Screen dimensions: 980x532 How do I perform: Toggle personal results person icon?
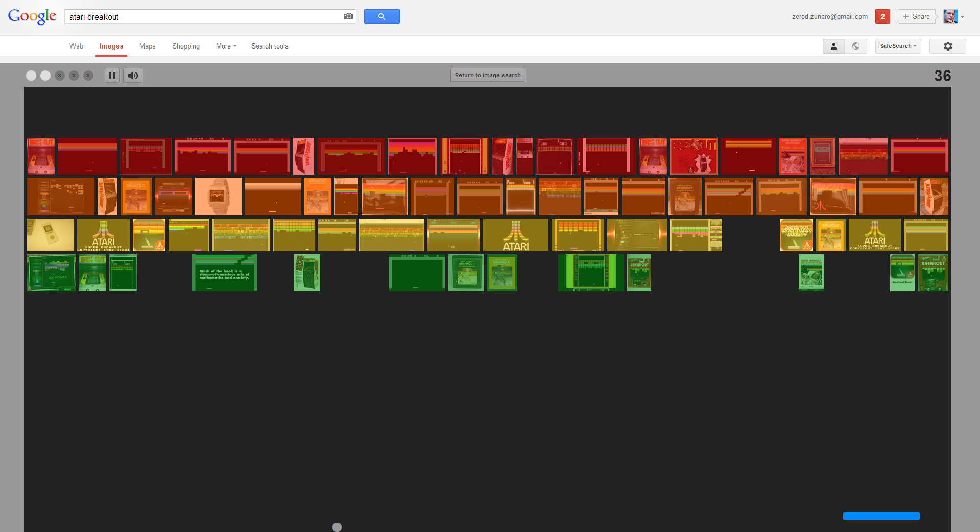point(833,46)
